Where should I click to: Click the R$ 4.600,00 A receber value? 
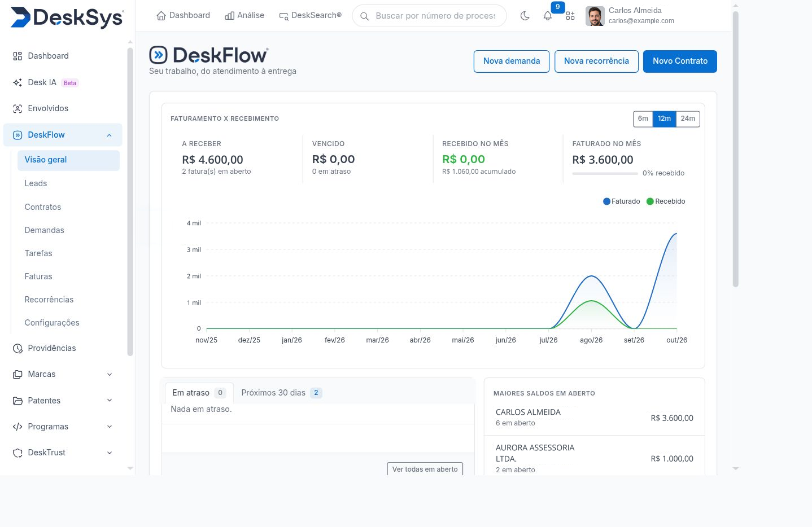212,160
